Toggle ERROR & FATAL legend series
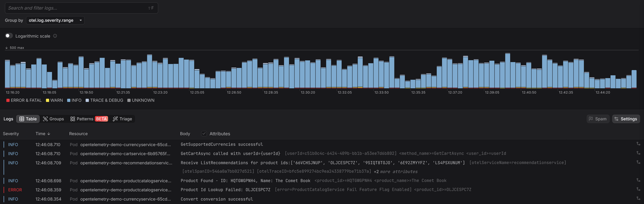Image resolution: width=644 pixels, height=204 pixels. click(24, 100)
